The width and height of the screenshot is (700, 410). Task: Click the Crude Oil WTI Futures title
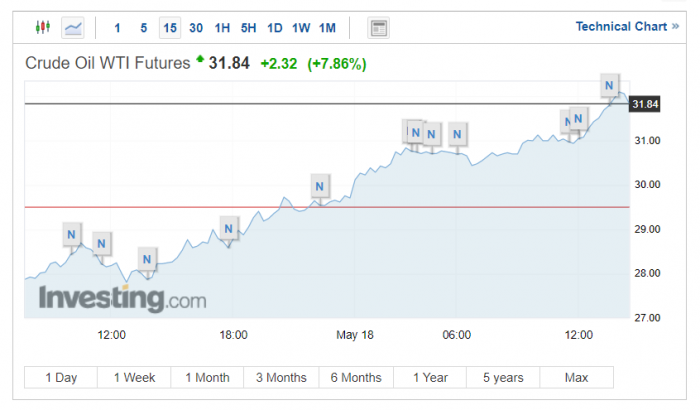pos(107,64)
